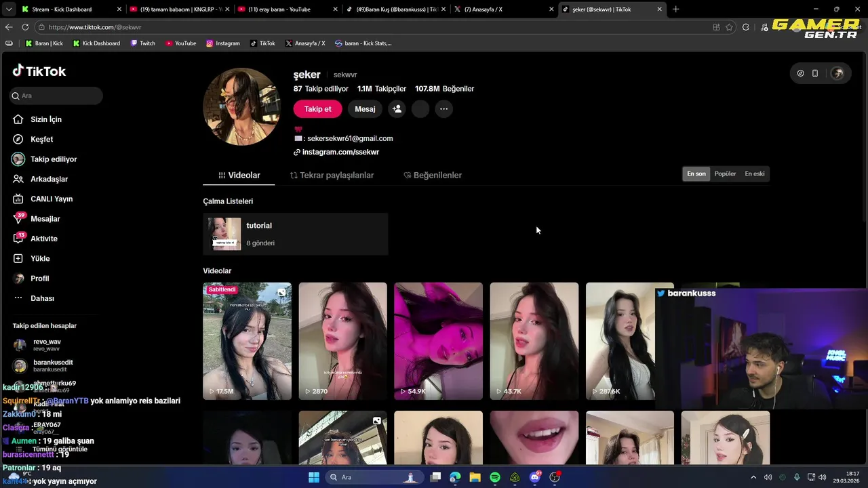Click the TikTok sidebar search field
The width and height of the screenshot is (868, 488).
coord(56,96)
